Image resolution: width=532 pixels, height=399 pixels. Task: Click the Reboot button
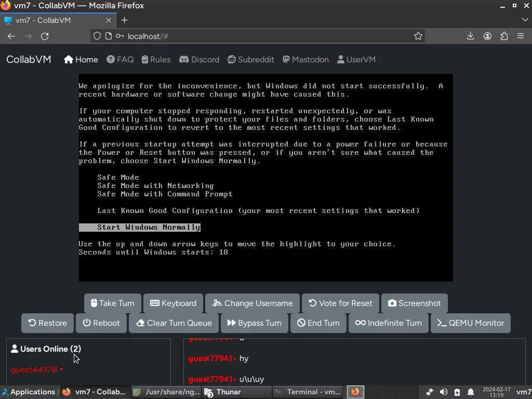tap(101, 323)
